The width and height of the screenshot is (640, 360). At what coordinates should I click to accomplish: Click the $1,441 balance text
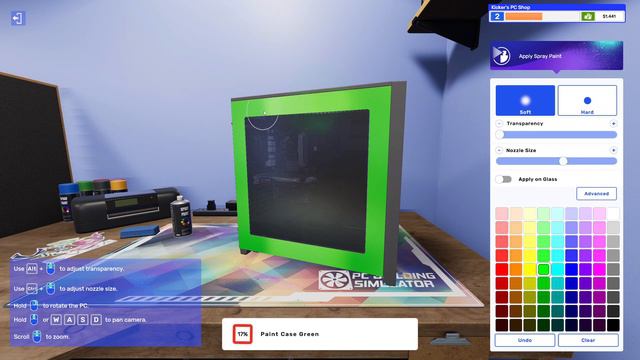pyautogui.click(x=609, y=16)
